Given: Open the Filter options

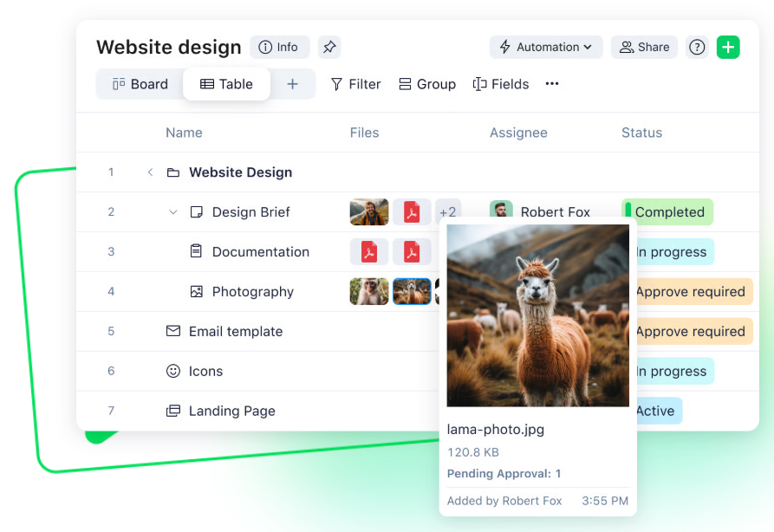Looking at the screenshot, I should pyautogui.click(x=356, y=84).
